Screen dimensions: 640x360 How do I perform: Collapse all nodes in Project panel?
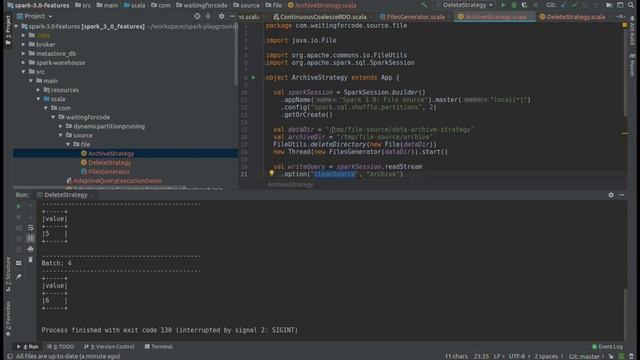208,16
